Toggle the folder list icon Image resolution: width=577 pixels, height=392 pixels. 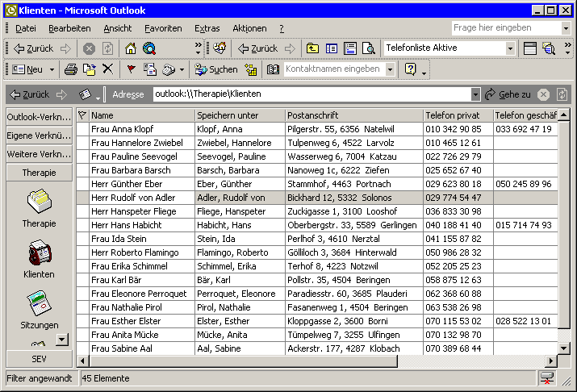(331, 48)
